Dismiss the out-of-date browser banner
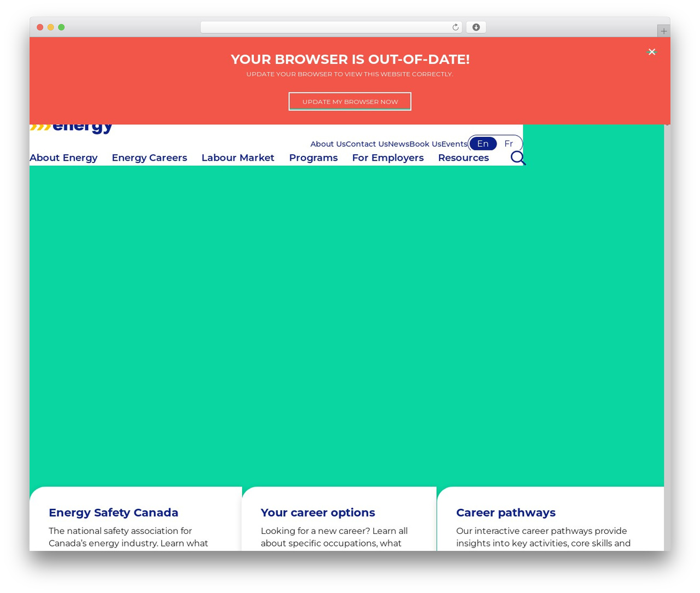700x593 pixels. click(x=651, y=52)
